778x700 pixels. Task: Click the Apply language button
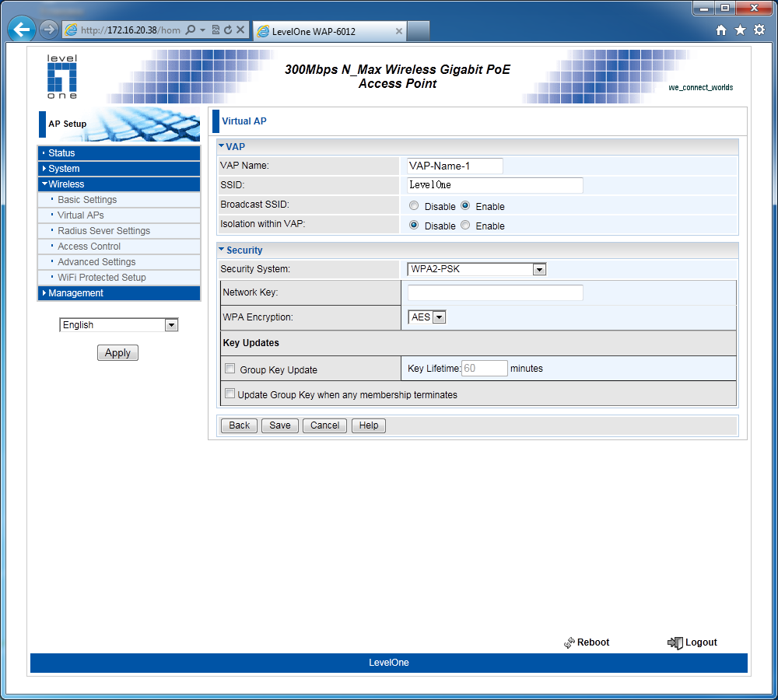117,353
